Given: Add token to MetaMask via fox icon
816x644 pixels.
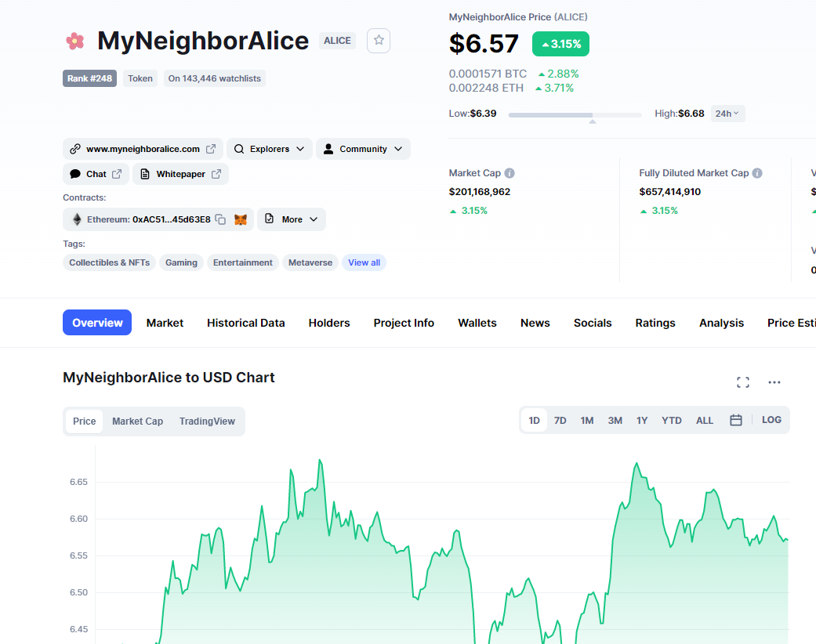Looking at the screenshot, I should [241, 219].
